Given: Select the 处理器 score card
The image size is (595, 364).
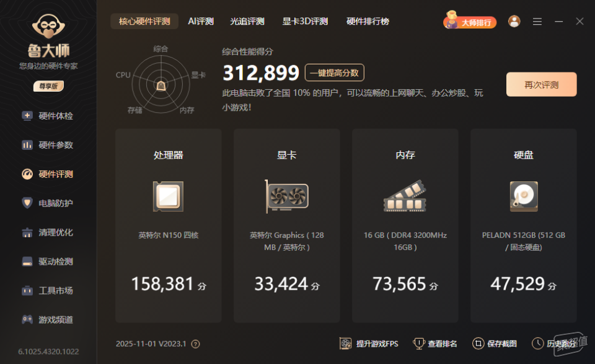Looking at the screenshot, I should pos(169,226).
